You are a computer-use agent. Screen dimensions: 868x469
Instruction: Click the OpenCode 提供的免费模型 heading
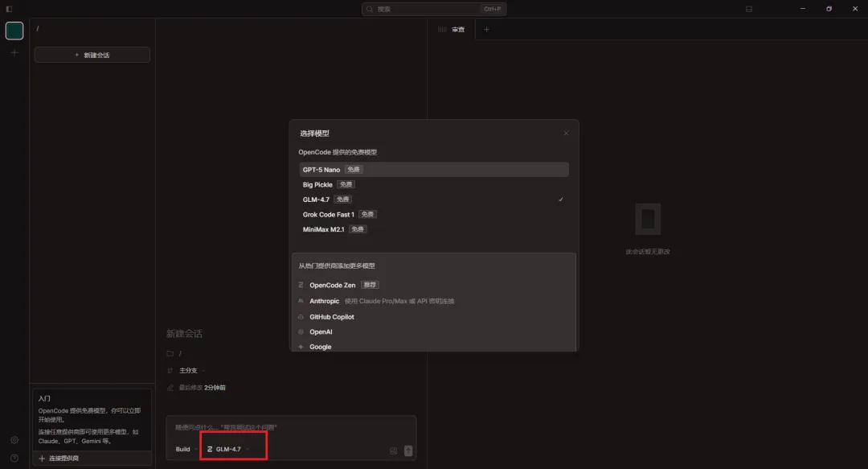pos(338,153)
